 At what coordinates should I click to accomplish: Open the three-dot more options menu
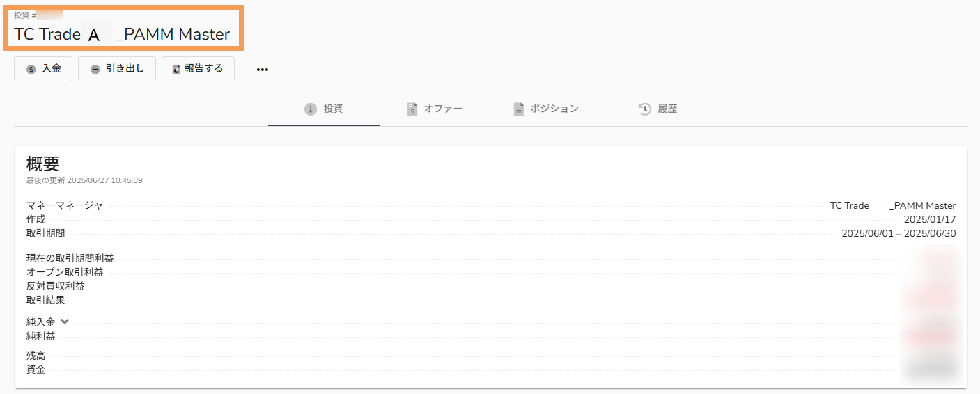[x=263, y=70]
